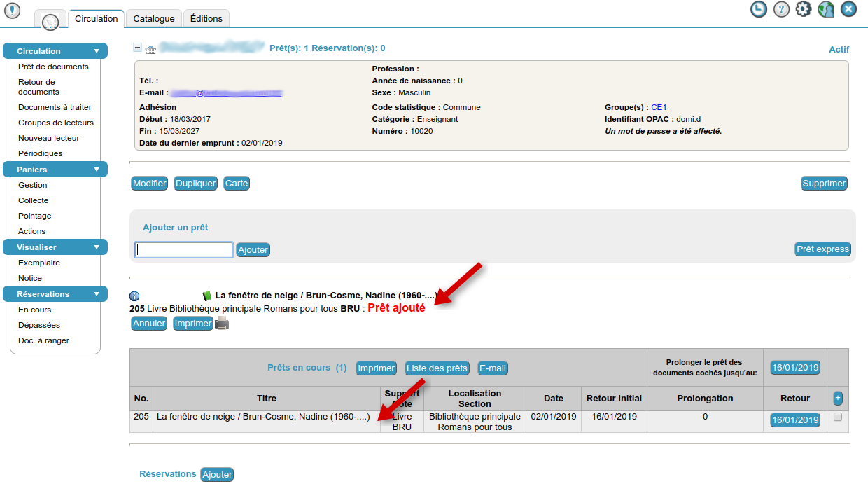
Task: Click the blue info icon above loan 205
Action: (x=134, y=296)
